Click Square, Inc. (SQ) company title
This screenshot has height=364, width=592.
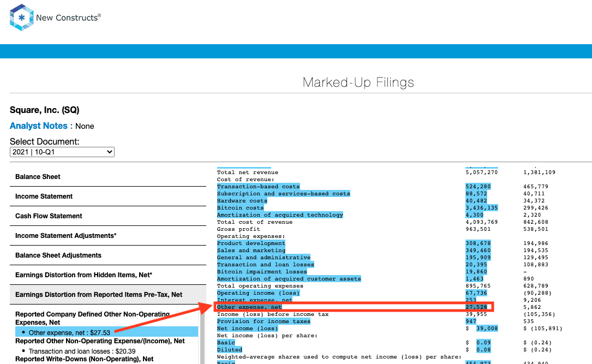coord(45,110)
